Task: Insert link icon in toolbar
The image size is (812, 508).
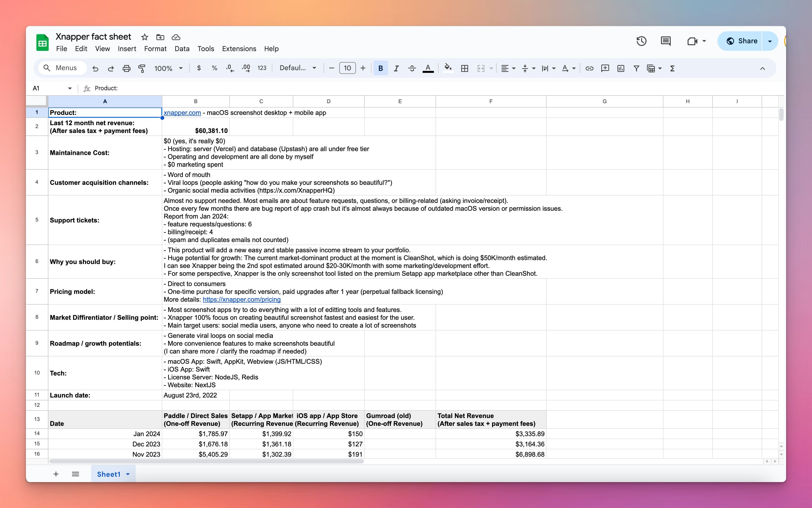Action: click(589, 68)
